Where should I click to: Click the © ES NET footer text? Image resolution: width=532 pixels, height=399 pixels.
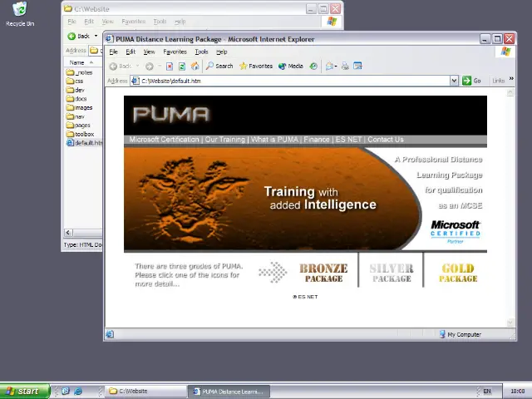coord(305,297)
